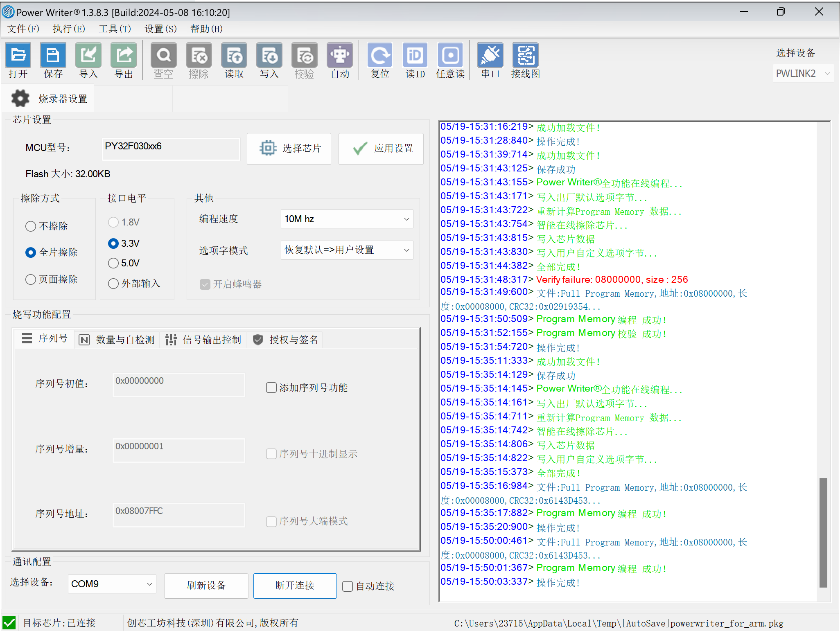Click the 打开 (Open) toolbar icon
840x631 pixels.
(18, 55)
